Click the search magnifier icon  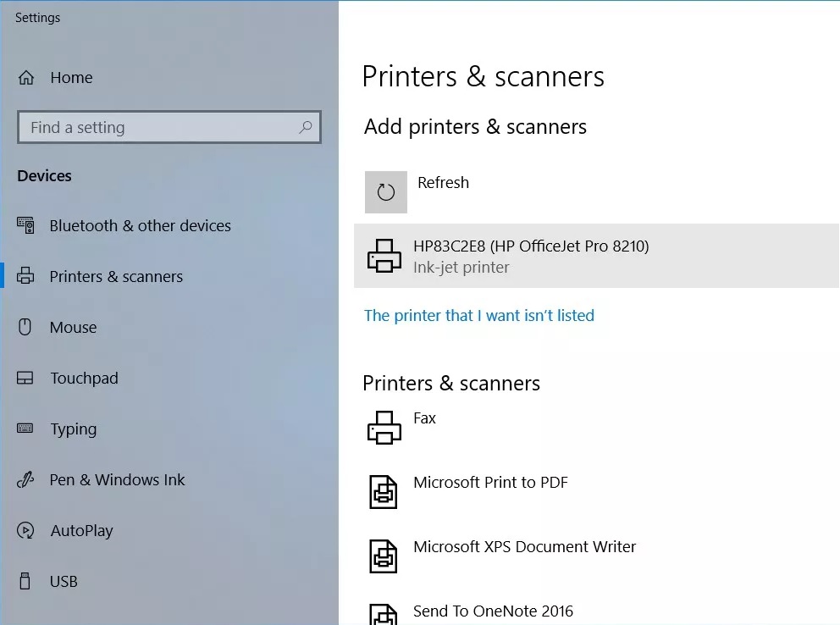[306, 128]
